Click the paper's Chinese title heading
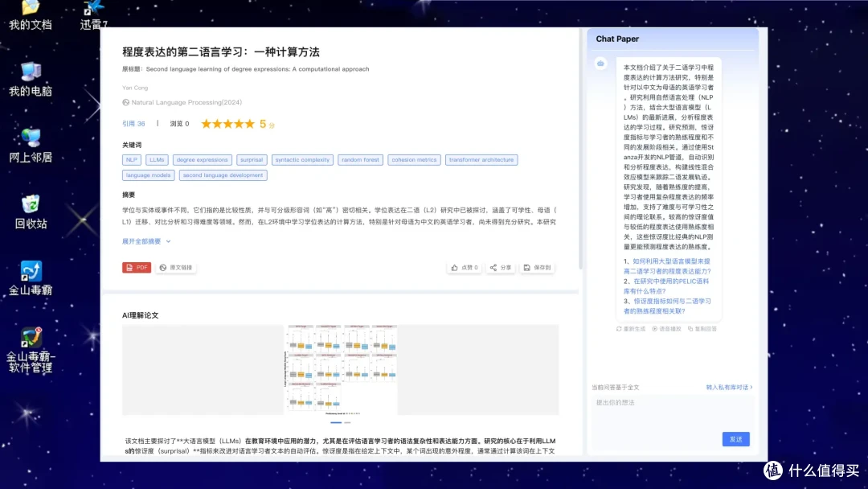 pyautogui.click(x=221, y=52)
